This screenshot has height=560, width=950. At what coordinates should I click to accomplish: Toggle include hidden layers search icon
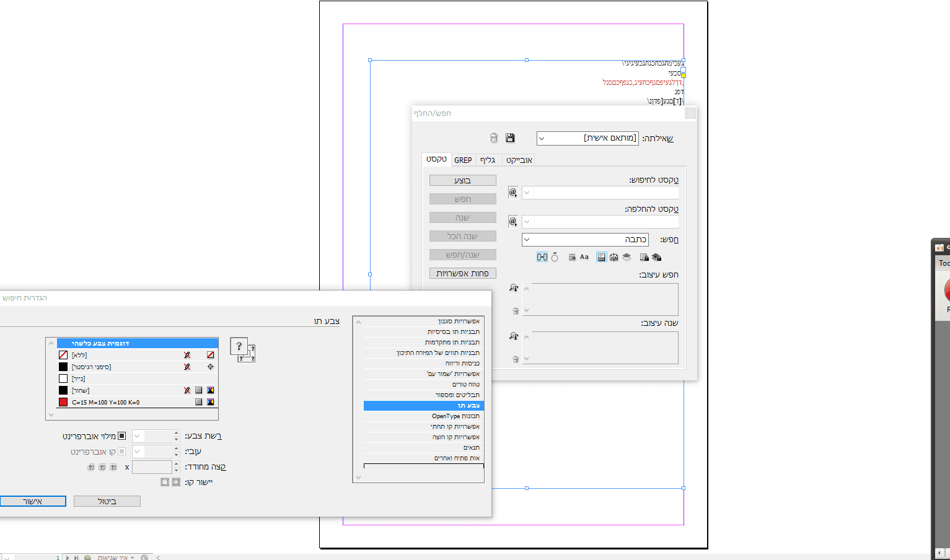point(627,257)
